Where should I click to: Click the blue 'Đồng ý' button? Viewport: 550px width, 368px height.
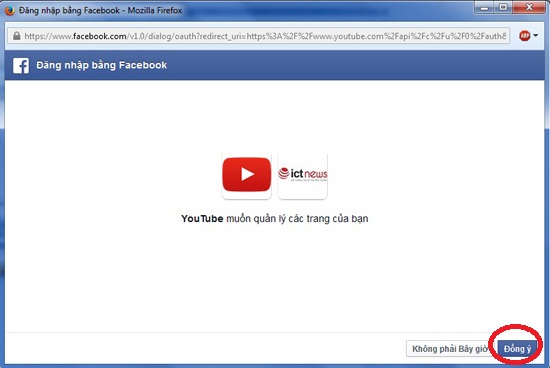(517, 349)
